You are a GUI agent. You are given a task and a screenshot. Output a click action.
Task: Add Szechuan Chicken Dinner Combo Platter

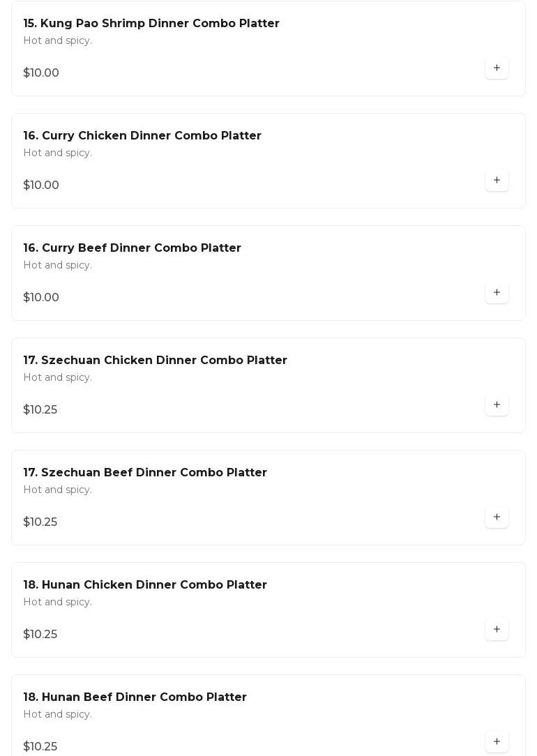[497, 405]
